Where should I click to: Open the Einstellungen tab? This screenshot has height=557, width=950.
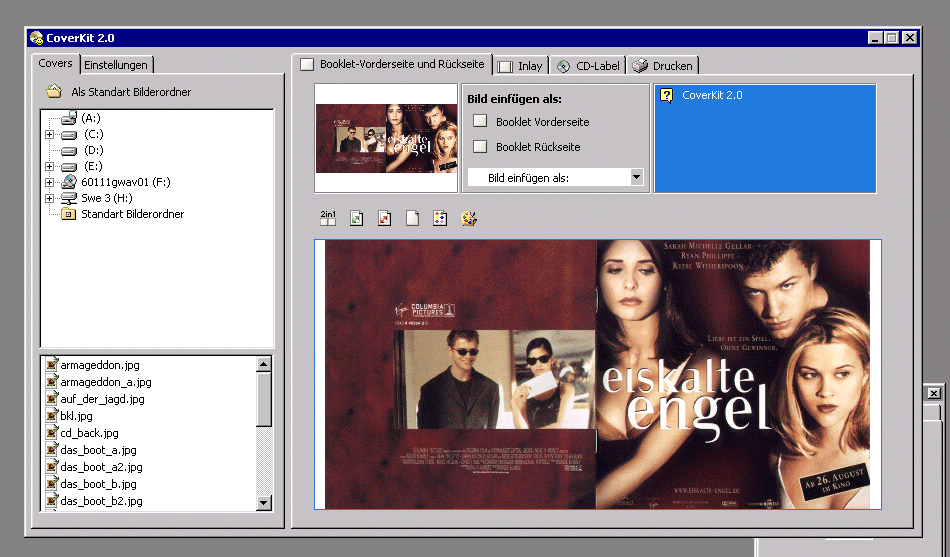[x=116, y=65]
